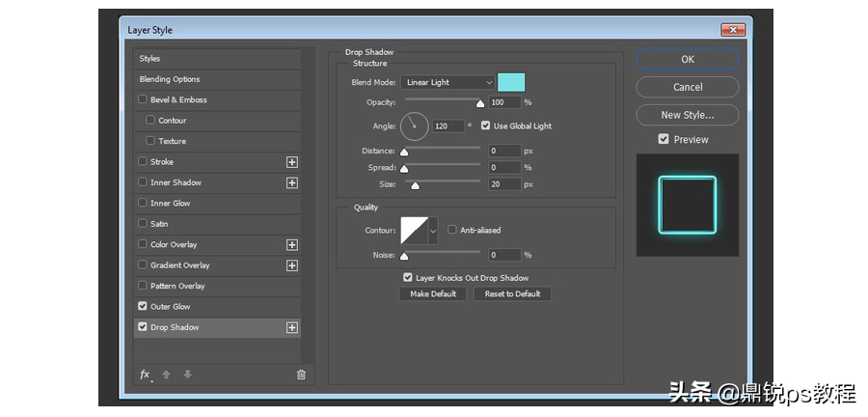Click the Size slider handle
The width and height of the screenshot is (868, 417).
pos(415,185)
